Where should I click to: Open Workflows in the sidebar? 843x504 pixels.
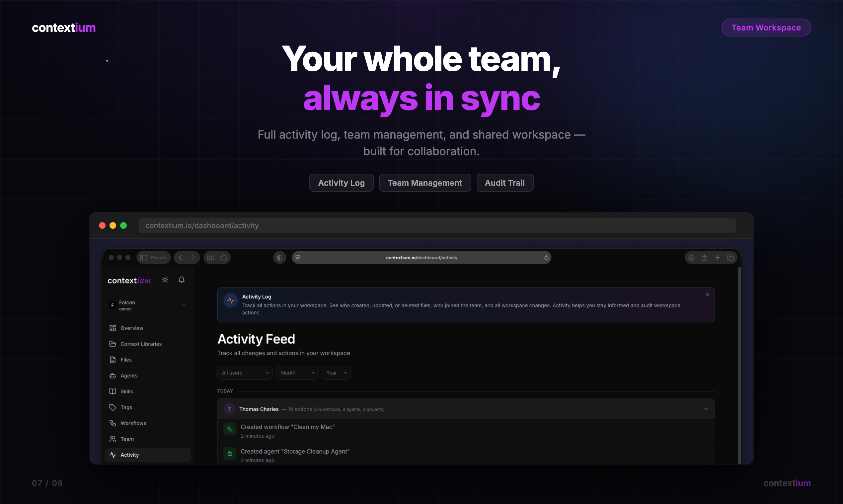point(133,423)
